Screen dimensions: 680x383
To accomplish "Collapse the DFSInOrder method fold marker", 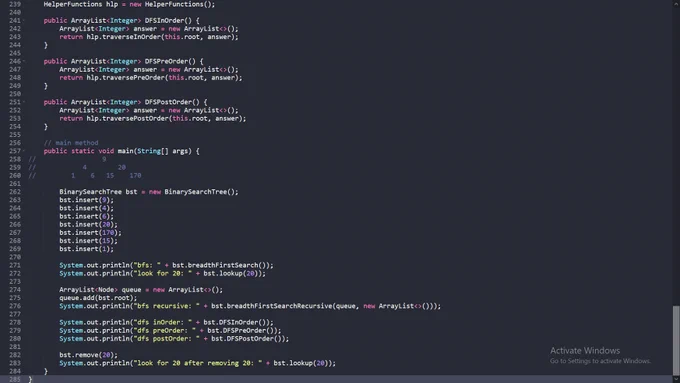I will coord(24,20).
